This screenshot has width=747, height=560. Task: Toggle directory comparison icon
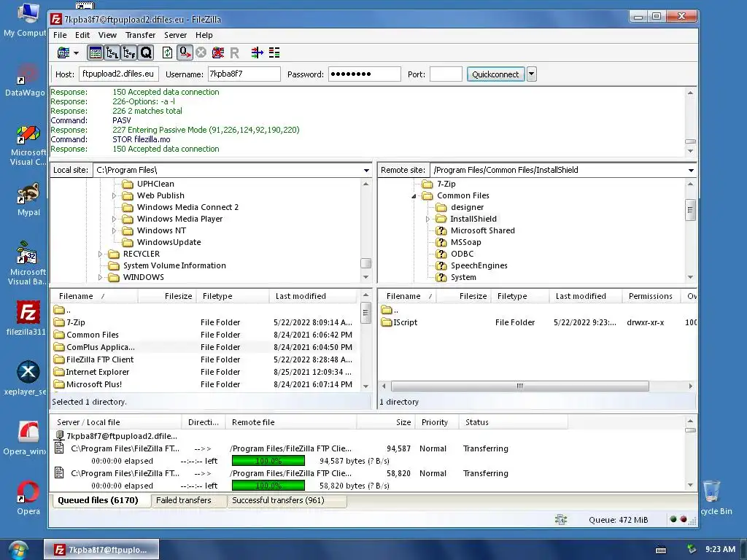coord(274,52)
